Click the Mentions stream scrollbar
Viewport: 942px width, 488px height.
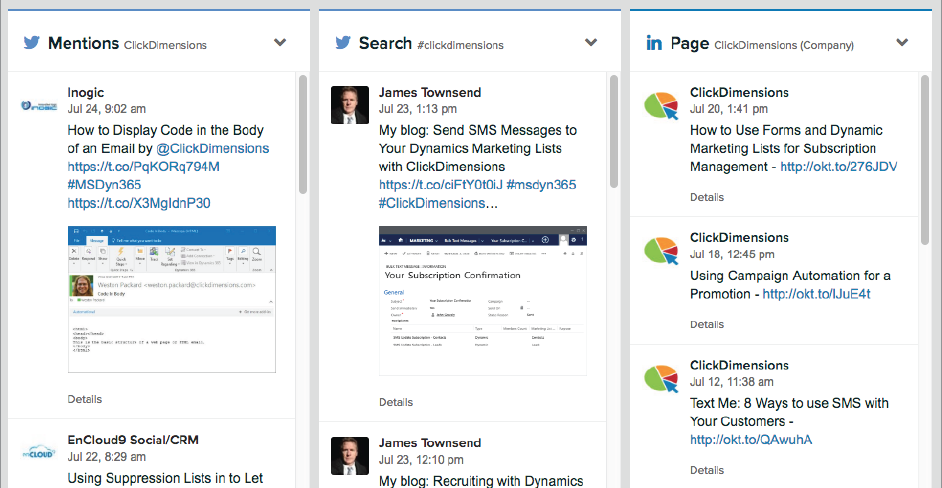pos(303,134)
